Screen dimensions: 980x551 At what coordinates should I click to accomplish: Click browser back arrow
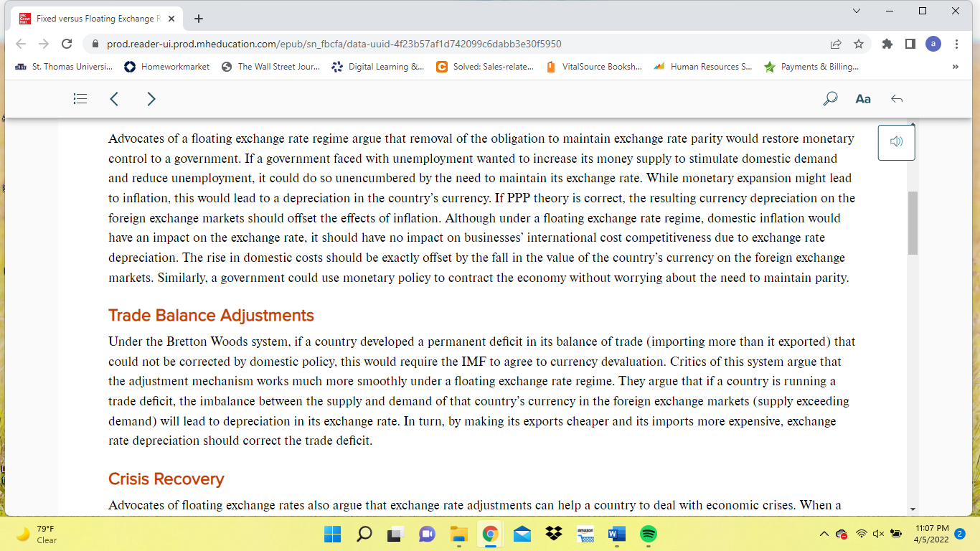click(x=21, y=44)
